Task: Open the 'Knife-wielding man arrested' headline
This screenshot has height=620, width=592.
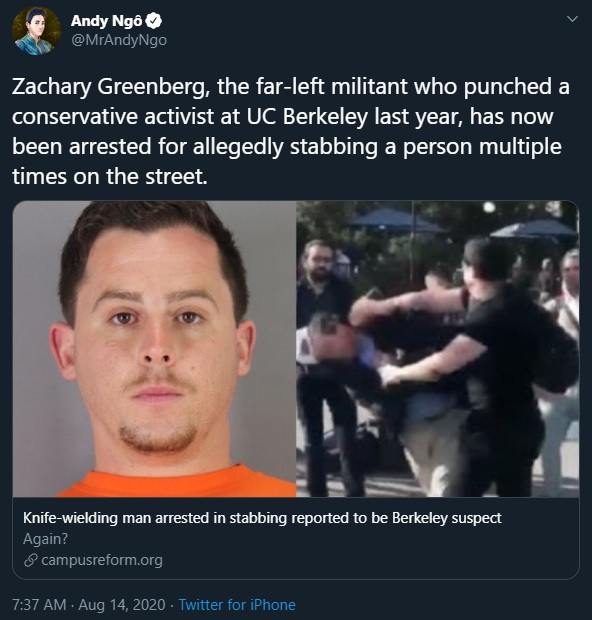Action: point(262,518)
